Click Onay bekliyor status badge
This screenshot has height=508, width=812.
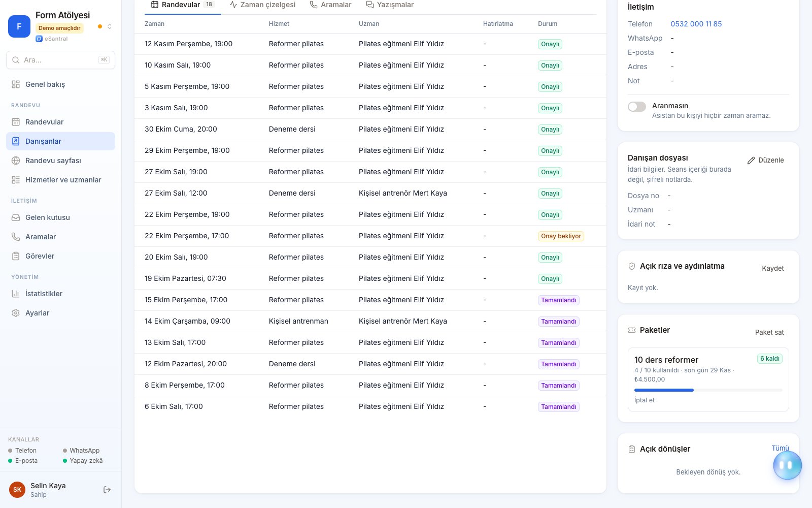click(561, 236)
